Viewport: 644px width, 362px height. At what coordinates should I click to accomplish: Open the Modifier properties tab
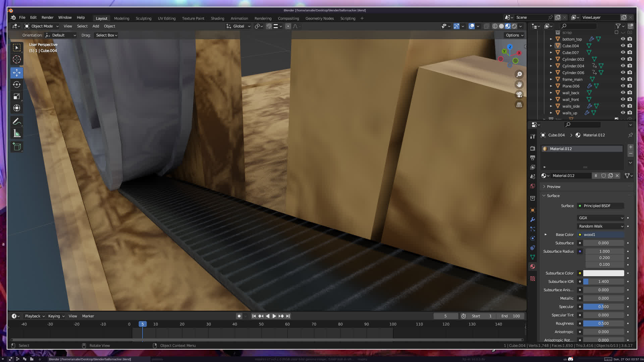pyautogui.click(x=533, y=220)
